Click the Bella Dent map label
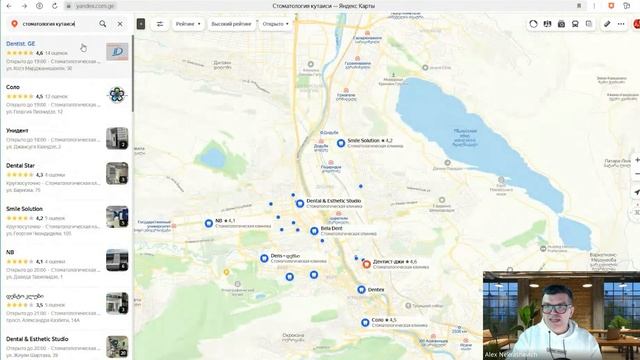This screenshot has height=360, width=640. (331, 229)
